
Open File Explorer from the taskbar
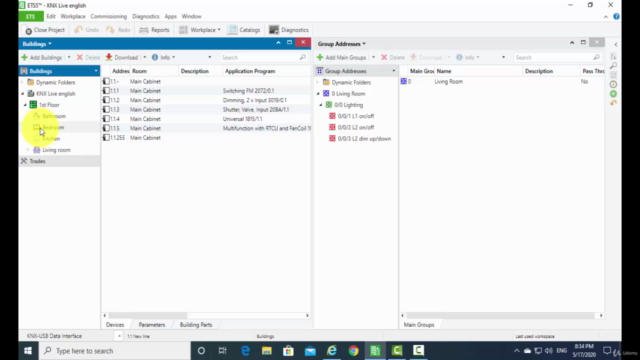pos(267,351)
